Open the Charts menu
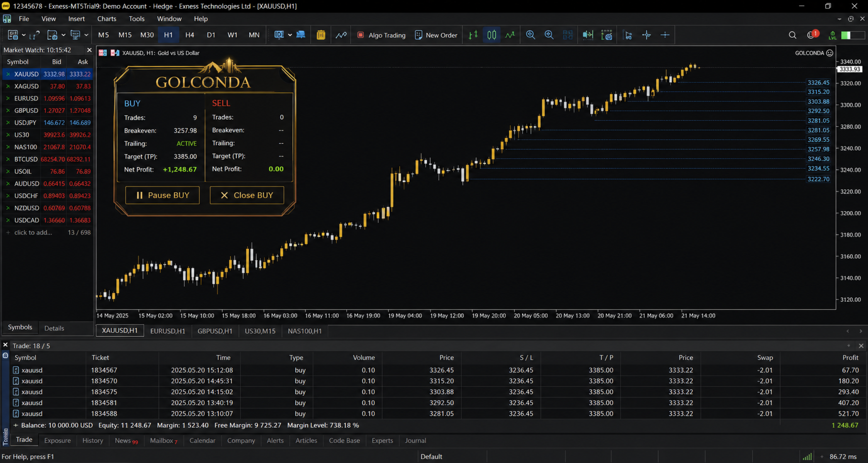This screenshot has height=463, width=868. point(107,19)
